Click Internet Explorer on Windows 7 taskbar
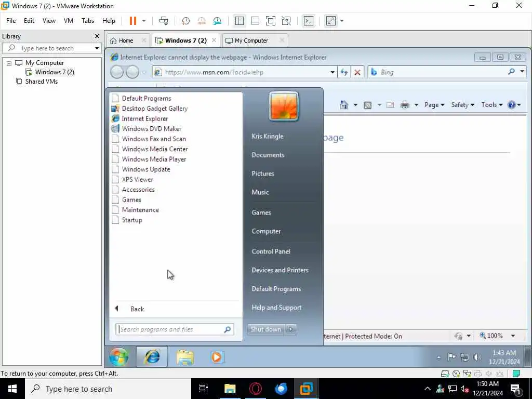 point(152,357)
